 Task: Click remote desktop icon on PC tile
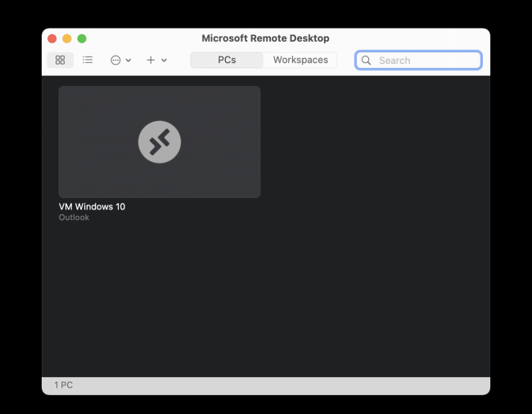pos(160,142)
